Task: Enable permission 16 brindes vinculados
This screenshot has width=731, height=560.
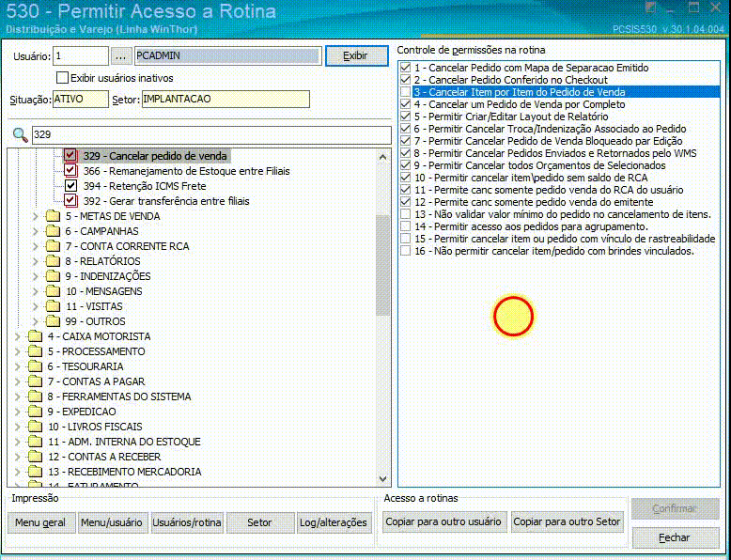Action: coord(406,251)
